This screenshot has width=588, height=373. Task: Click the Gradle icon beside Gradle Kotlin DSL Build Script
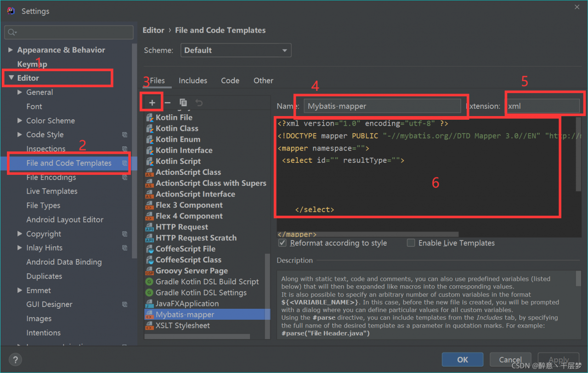coord(150,282)
